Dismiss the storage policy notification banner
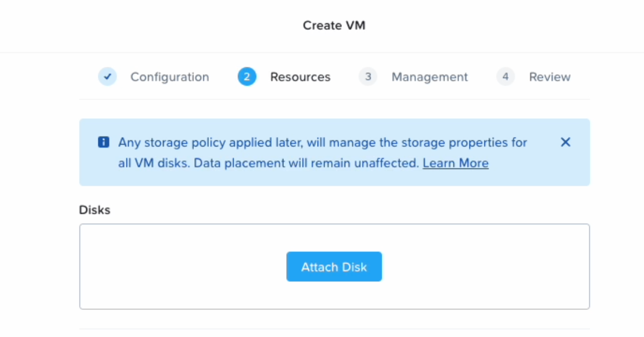Image resolution: width=644 pixels, height=337 pixels. pos(565,142)
